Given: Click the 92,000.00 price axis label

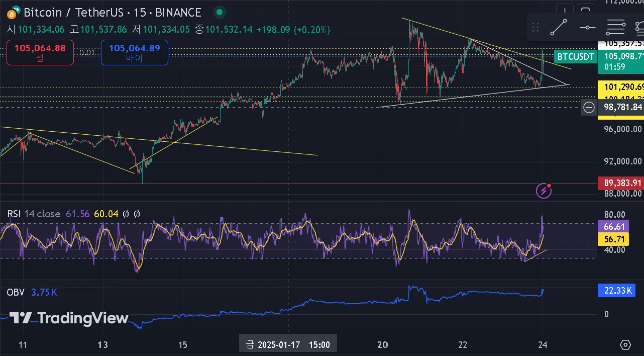Looking at the screenshot, I should (x=622, y=161).
